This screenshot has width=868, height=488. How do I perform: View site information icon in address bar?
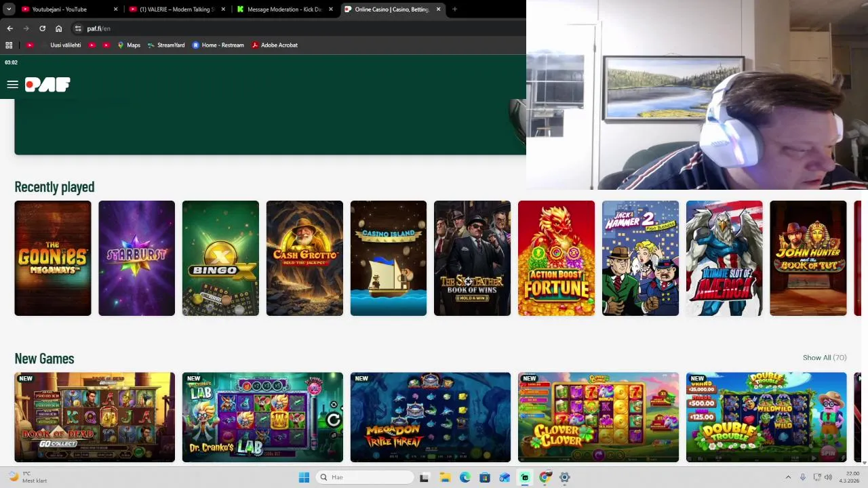click(78, 28)
